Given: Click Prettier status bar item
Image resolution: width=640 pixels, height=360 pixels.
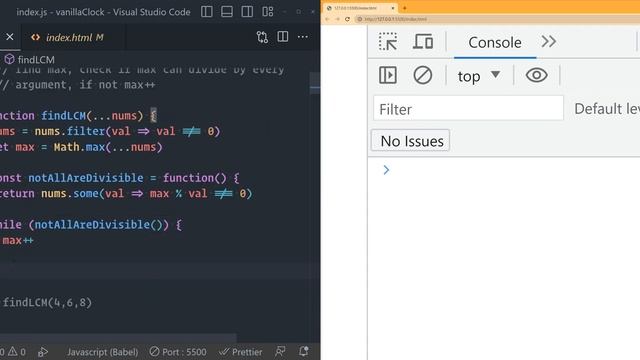Looking at the screenshot, I should (x=240, y=352).
